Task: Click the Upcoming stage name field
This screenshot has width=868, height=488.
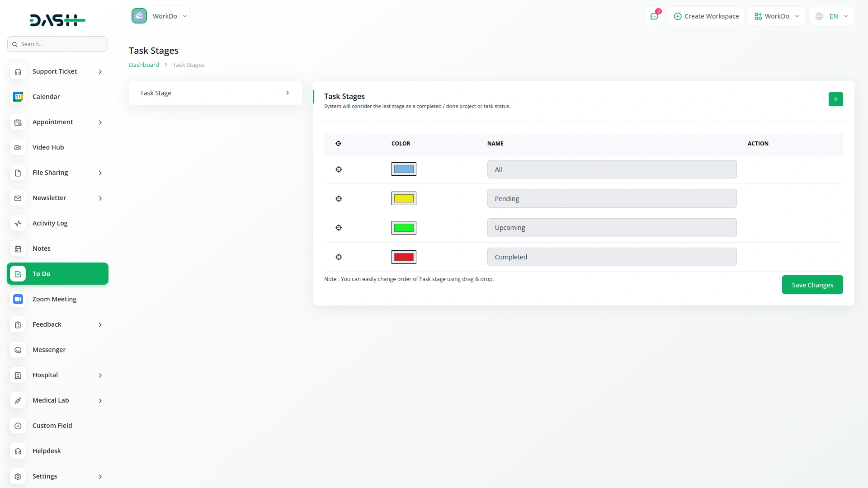Action: pos(612,228)
